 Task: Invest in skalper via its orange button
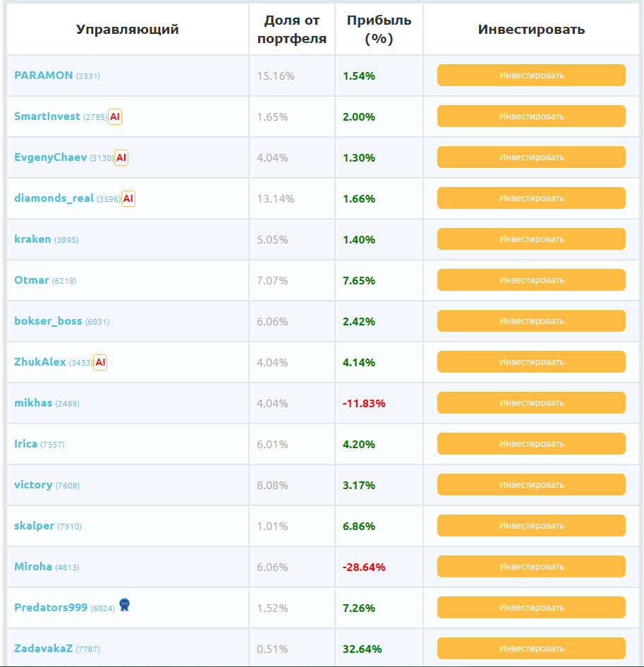531,526
